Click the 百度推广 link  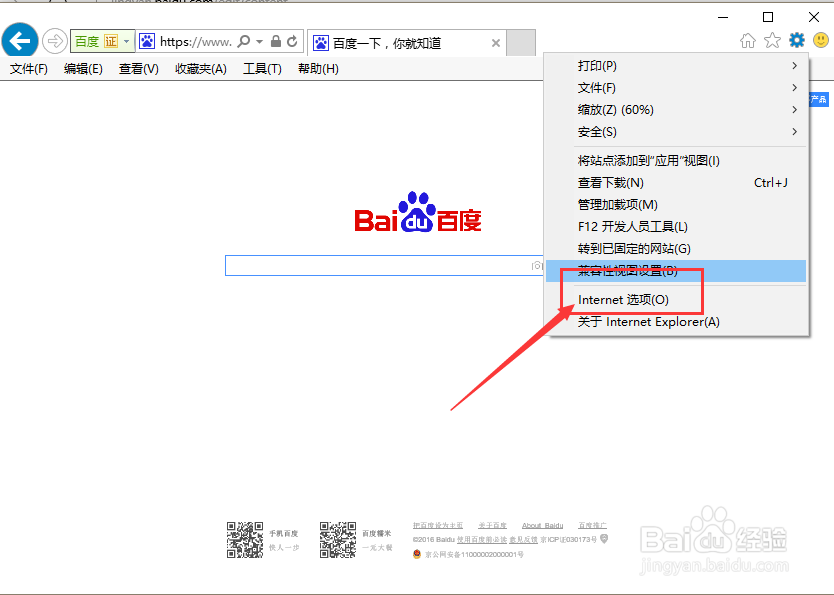[592, 525]
